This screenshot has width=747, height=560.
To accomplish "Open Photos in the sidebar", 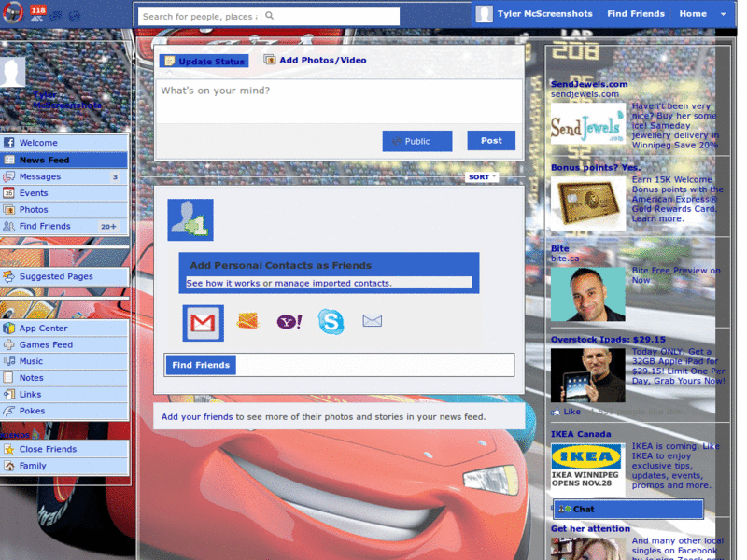I will 64,209.
